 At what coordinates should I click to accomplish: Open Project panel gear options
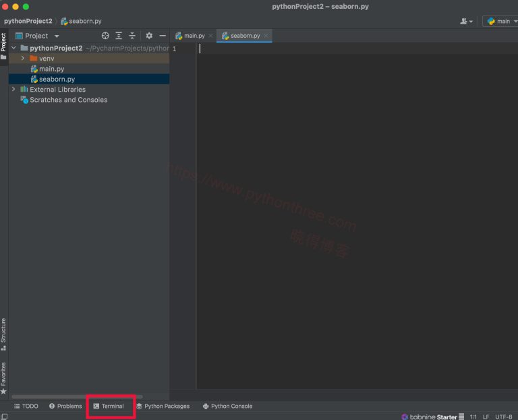149,36
